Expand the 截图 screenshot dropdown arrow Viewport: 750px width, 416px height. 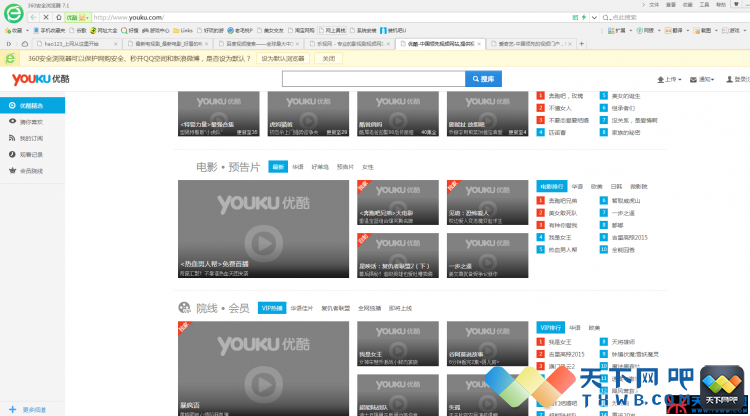pos(716,30)
